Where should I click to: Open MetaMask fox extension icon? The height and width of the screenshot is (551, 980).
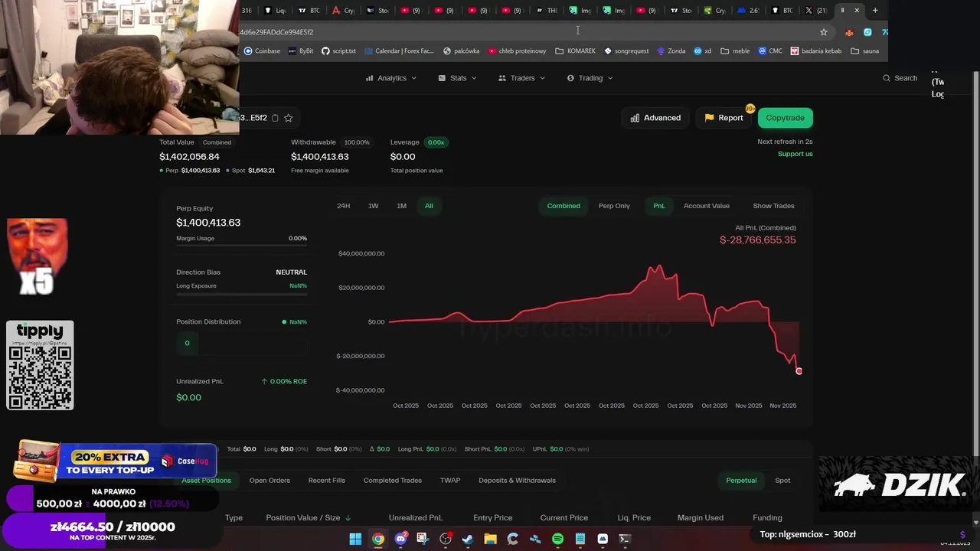[x=849, y=32]
